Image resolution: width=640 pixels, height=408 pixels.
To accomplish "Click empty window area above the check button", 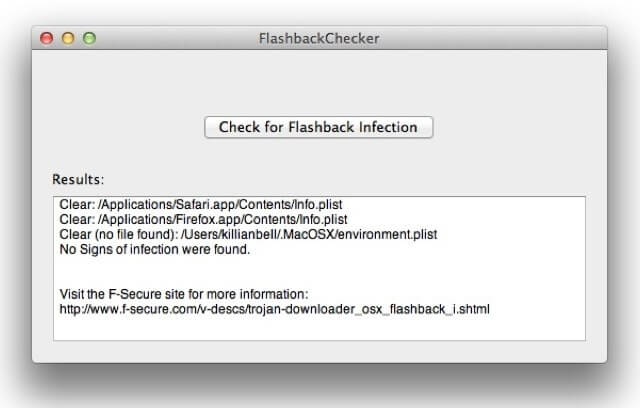I will (x=318, y=84).
